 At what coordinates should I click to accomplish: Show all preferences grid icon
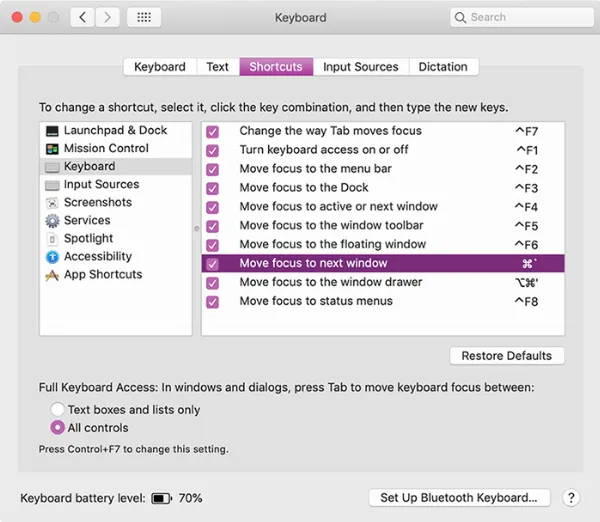(x=144, y=18)
